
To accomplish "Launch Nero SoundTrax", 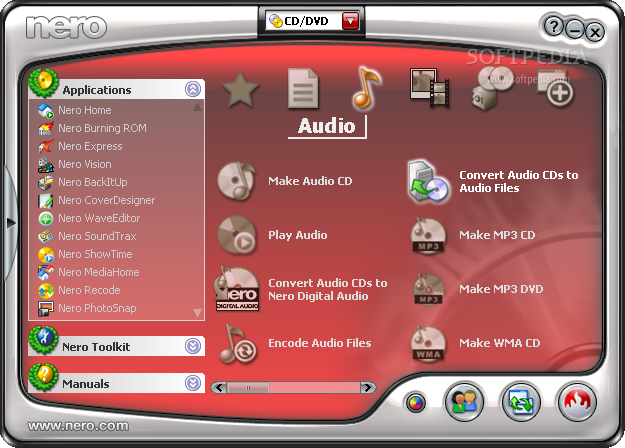I will (97, 236).
